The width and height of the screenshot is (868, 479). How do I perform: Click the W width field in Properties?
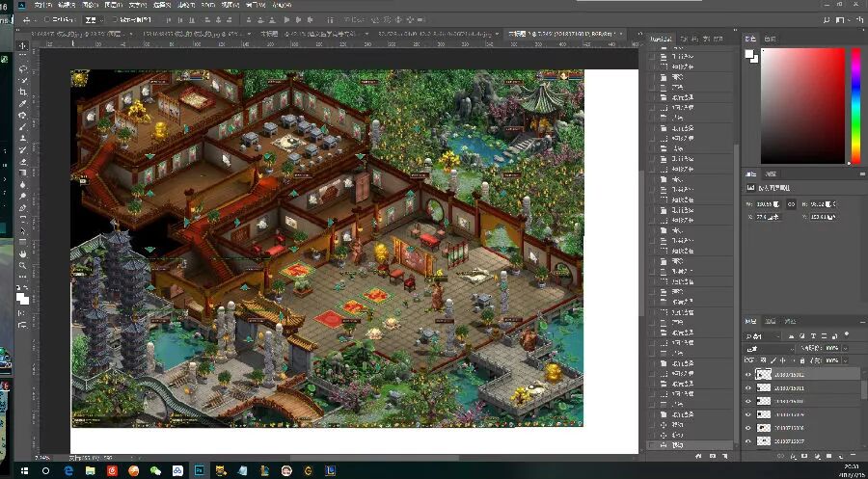coord(769,204)
